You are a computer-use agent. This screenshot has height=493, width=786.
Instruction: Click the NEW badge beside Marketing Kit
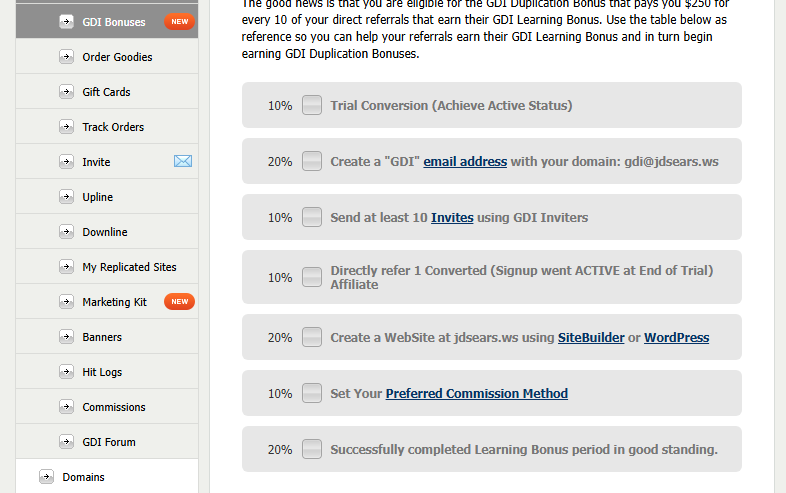179,302
